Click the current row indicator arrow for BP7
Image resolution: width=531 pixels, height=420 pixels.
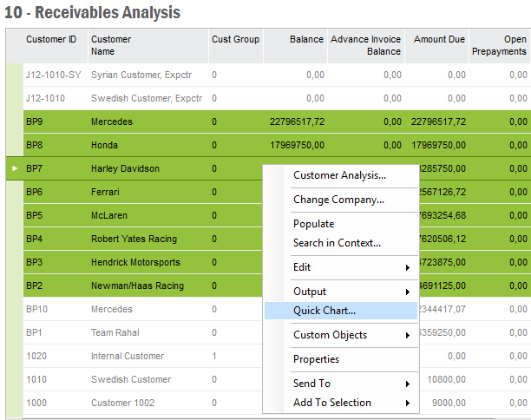14,168
